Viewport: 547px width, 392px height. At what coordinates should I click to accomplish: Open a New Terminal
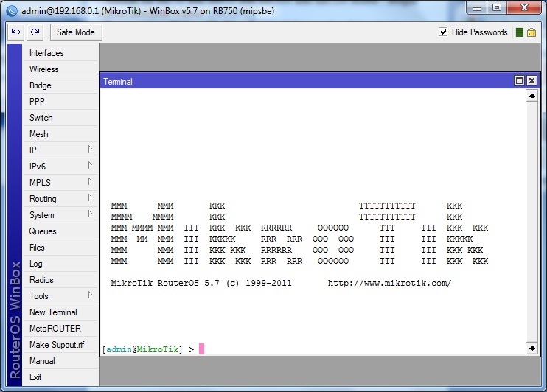[60, 312]
